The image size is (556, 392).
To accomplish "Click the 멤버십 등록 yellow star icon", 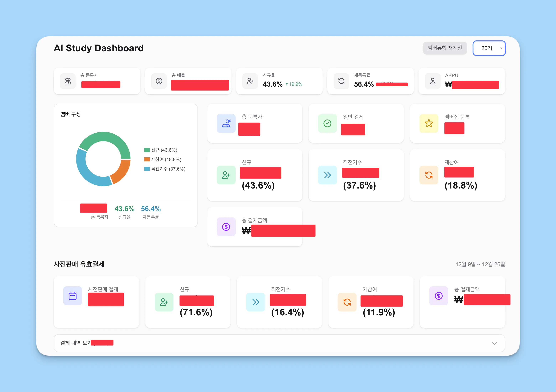I will pos(429,123).
